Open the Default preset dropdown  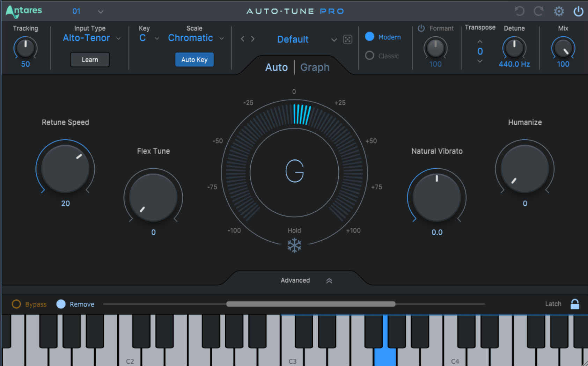[307, 39]
